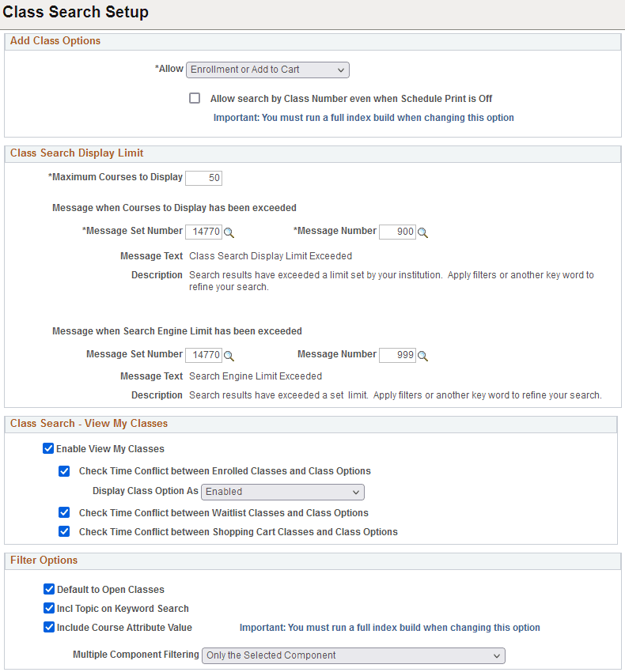The width and height of the screenshot is (625, 672).
Task: Edit the Message Set Number 14770 field
Action: pos(204,232)
